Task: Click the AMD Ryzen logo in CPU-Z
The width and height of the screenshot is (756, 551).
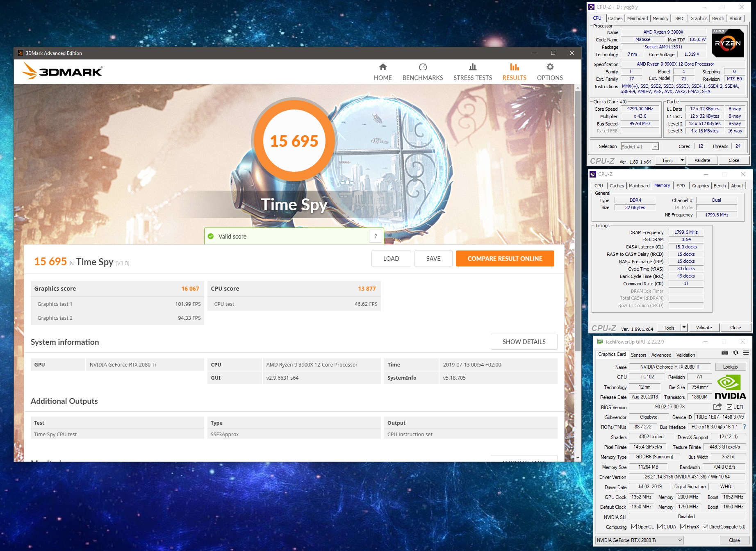Action: [728, 43]
